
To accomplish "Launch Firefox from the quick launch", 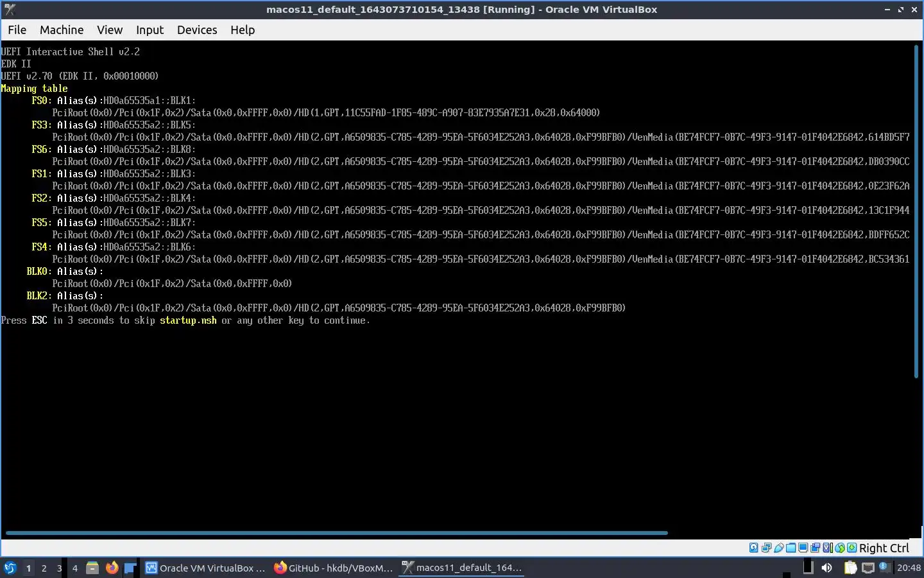I will [x=112, y=568].
